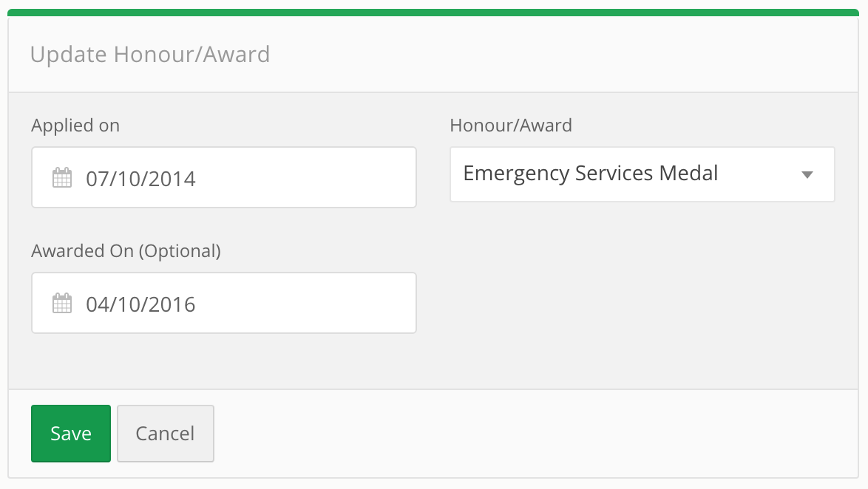The width and height of the screenshot is (868, 489).
Task: Click empty space right of Awarded On date
Action: 305,303
